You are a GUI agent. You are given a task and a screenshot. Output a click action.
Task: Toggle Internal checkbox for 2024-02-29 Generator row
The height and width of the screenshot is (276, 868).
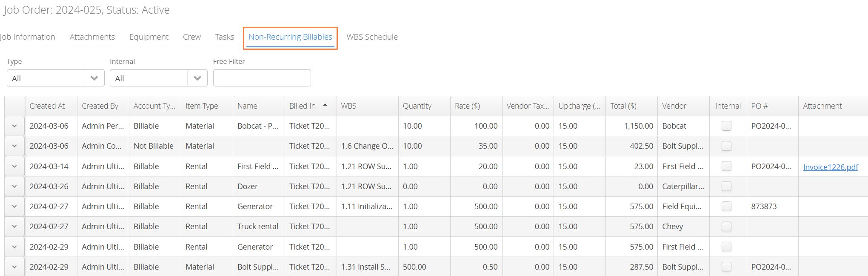pyautogui.click(x=727, y=247)
